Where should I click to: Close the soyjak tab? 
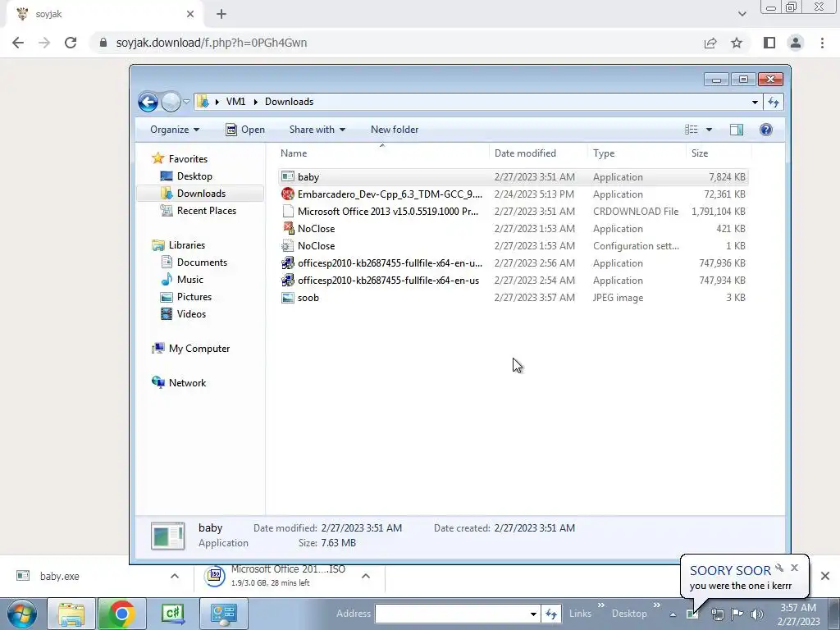click(x=190, y=15)
